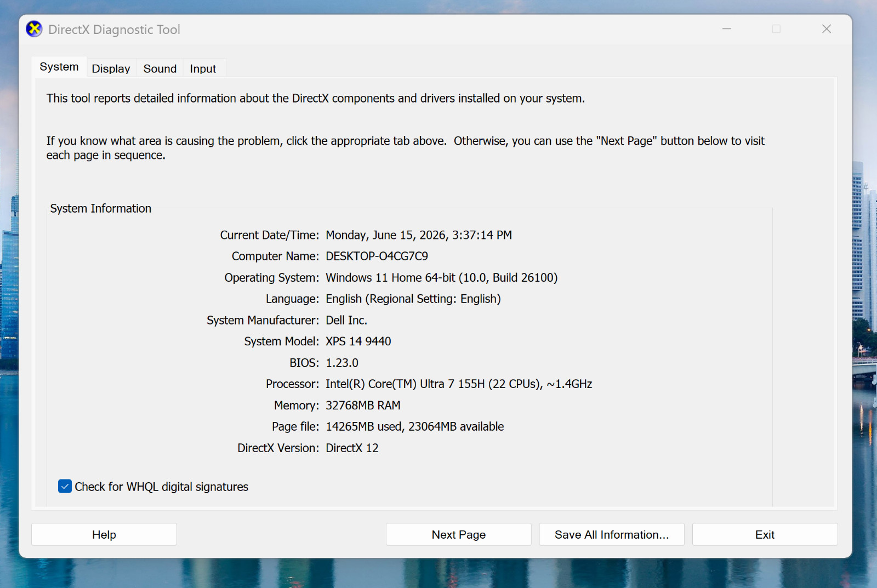The height and width of the screenshot is (588, 877).
Task: Click the DirectX Version label
Action: coord(278,448)
